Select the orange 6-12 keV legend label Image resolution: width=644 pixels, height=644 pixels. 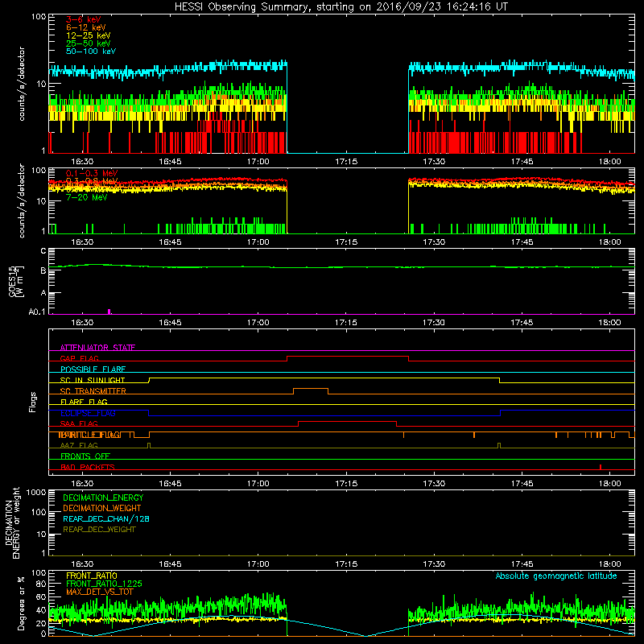pos(86,27)
